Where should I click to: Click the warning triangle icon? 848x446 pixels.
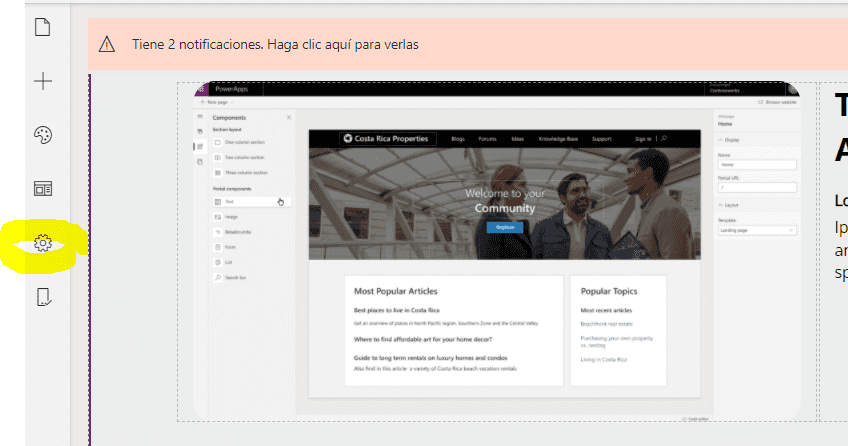pos(107,44)
